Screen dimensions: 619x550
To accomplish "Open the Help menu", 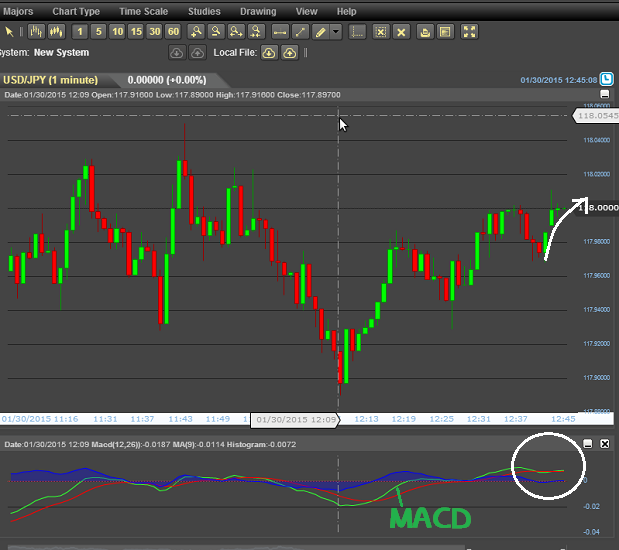I will click(x=347, y=11).
